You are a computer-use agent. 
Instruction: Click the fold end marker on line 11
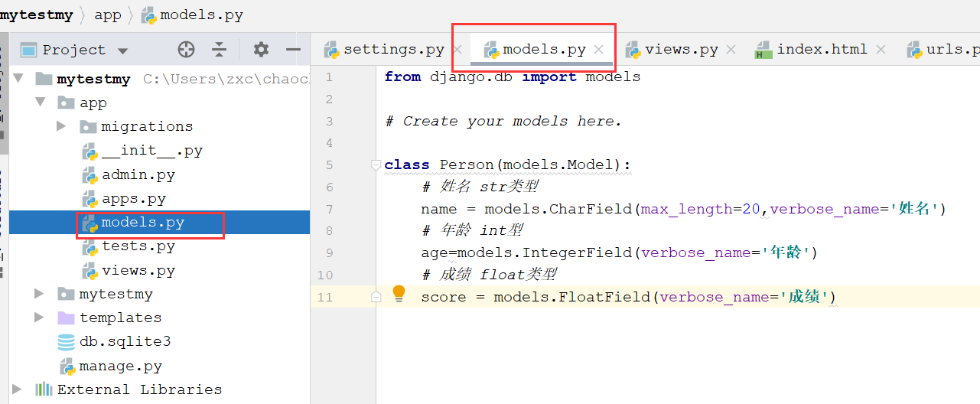(x=376, y=297)
